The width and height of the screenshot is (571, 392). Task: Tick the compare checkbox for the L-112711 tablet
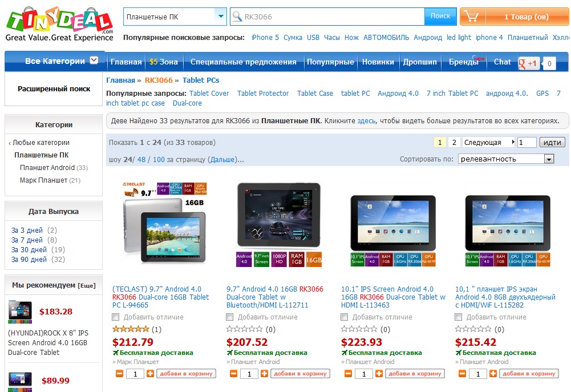tap(230, 317)
